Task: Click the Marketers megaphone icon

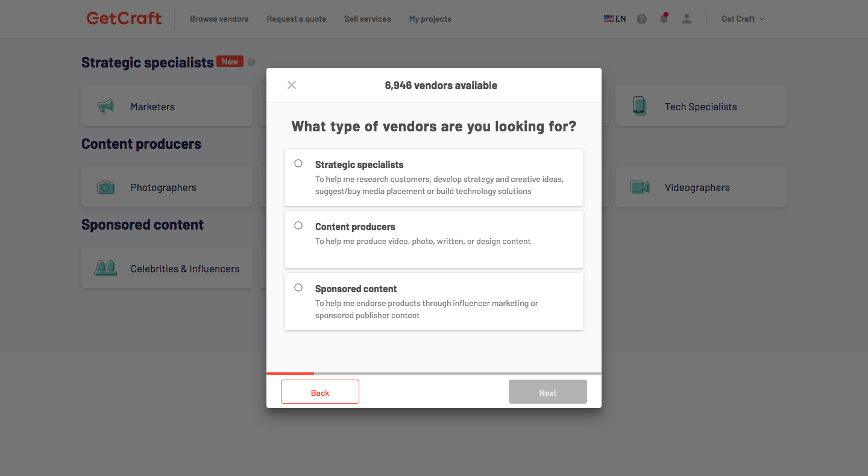Action: click(x=105, y=107)
